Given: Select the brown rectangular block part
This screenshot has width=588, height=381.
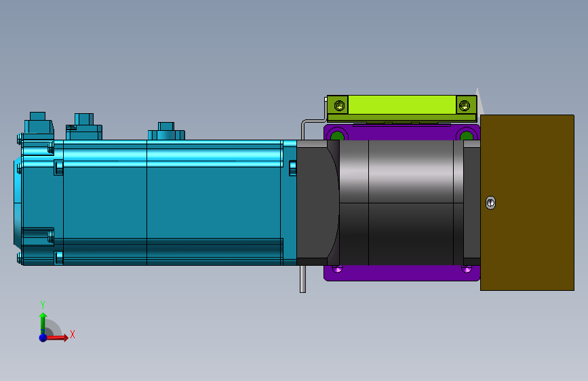Looking at the screenshot, I should click(x=527, y=203).
